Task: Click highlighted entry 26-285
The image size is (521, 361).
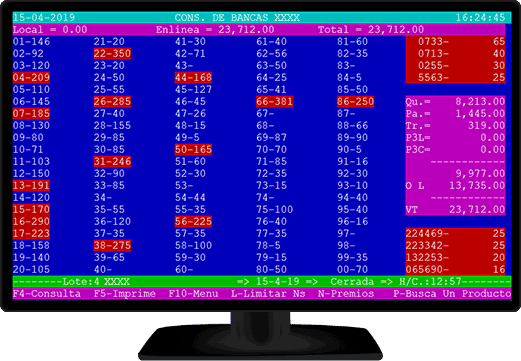Action: 112,102
